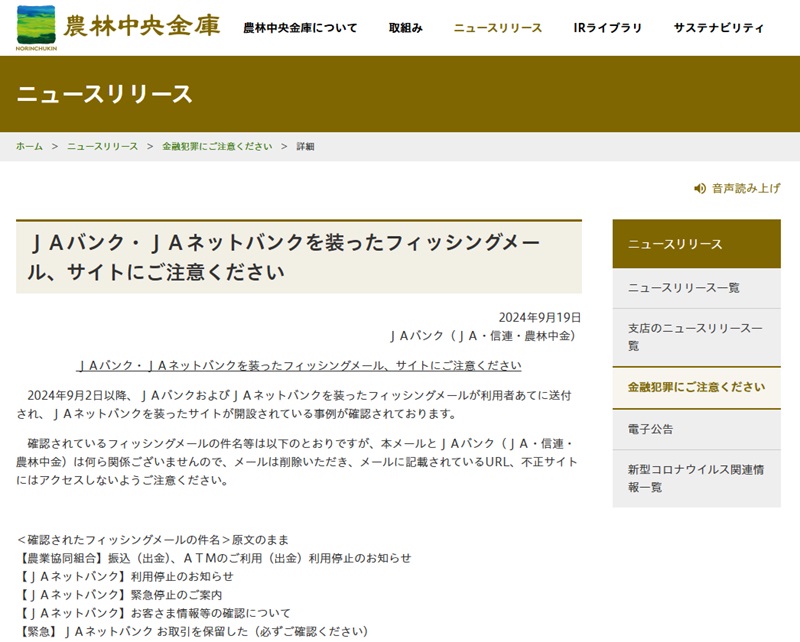
Task: Open the 農林中央金庫について menu
Action: pyautogui.click(x=300, y=28)
